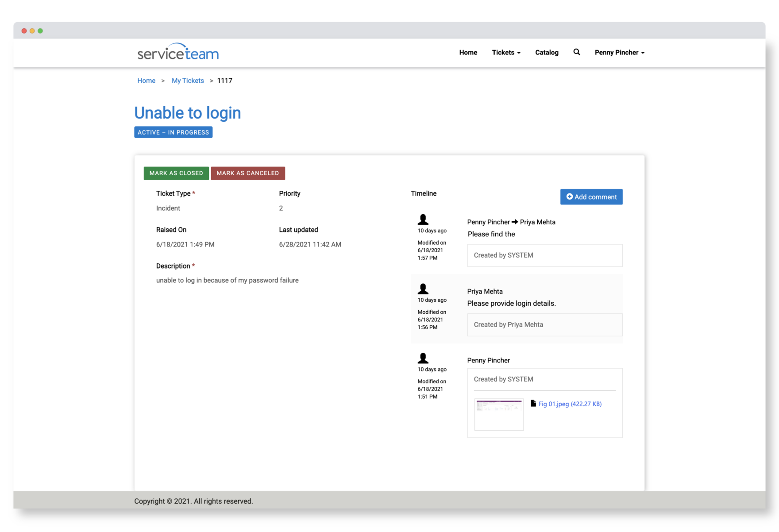779x532 pixels.
Task: Download Fig 01.jpeg via its link
Action: click(x=570, y=404)
